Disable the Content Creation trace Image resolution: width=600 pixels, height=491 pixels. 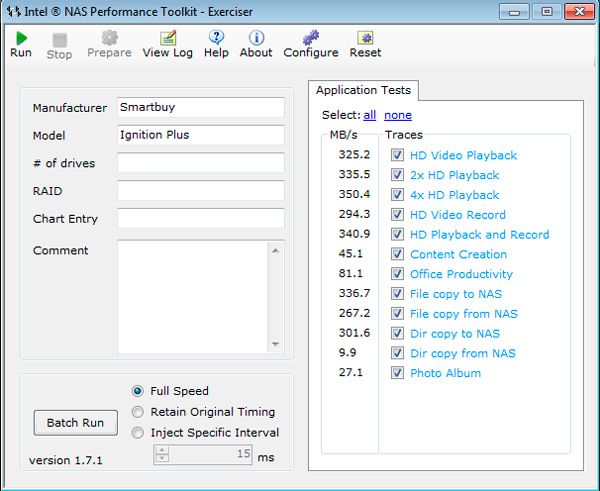click(397, 254)
